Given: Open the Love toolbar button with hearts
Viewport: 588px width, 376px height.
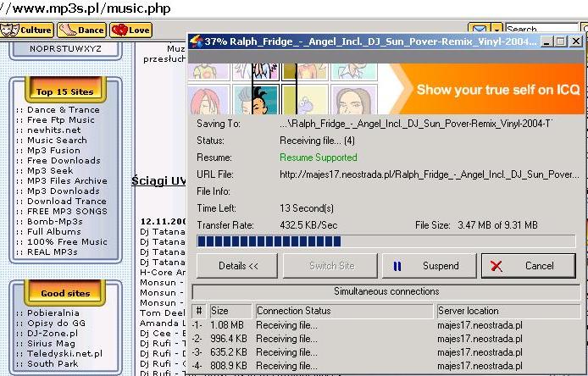Looking at the screenshot, I should [130, 30].
